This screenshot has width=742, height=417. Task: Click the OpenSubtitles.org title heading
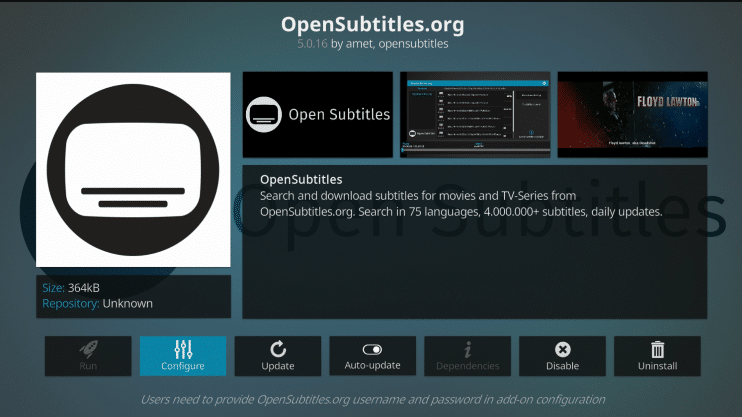click(x=371, y=22)
